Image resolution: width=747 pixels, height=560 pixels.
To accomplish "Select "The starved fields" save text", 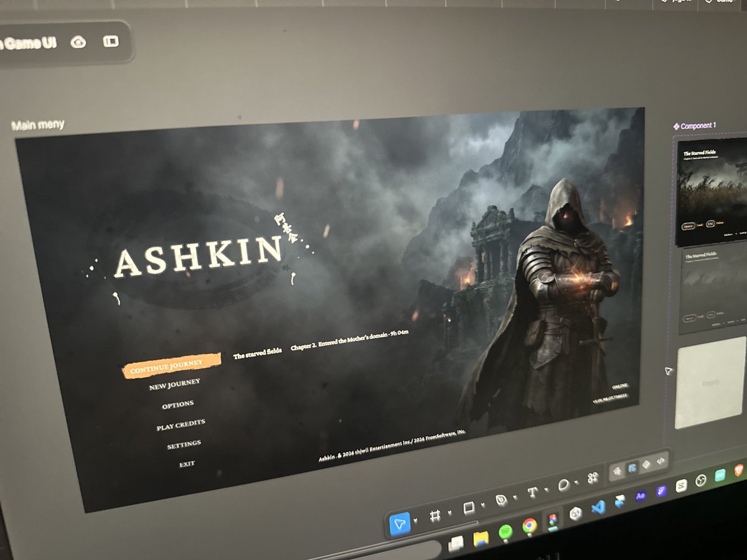I will pos(257,353).
